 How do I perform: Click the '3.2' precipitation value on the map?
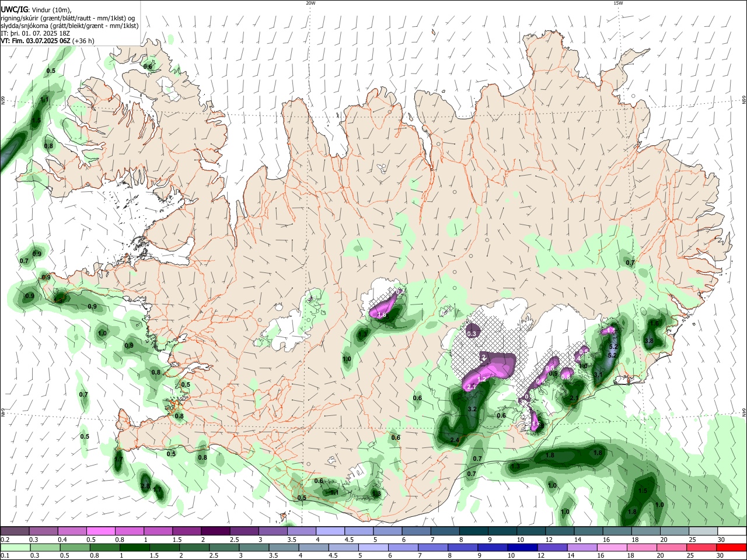[473, 409]
